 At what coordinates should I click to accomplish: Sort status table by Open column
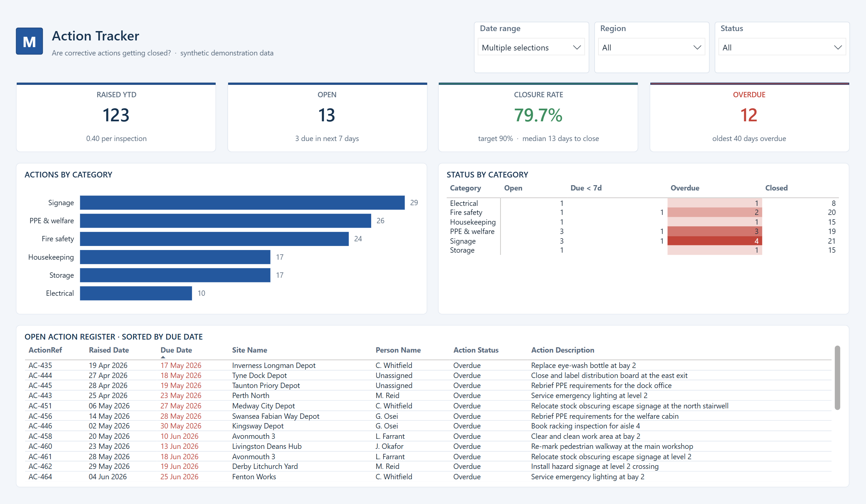coord(513,188)
